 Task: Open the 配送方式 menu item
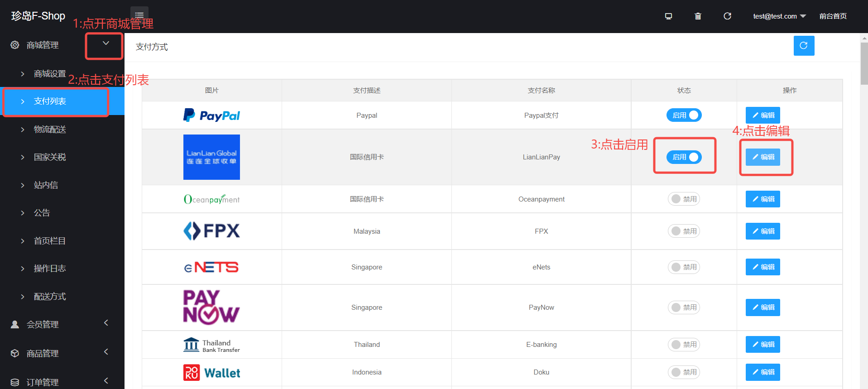pos(62,297)
